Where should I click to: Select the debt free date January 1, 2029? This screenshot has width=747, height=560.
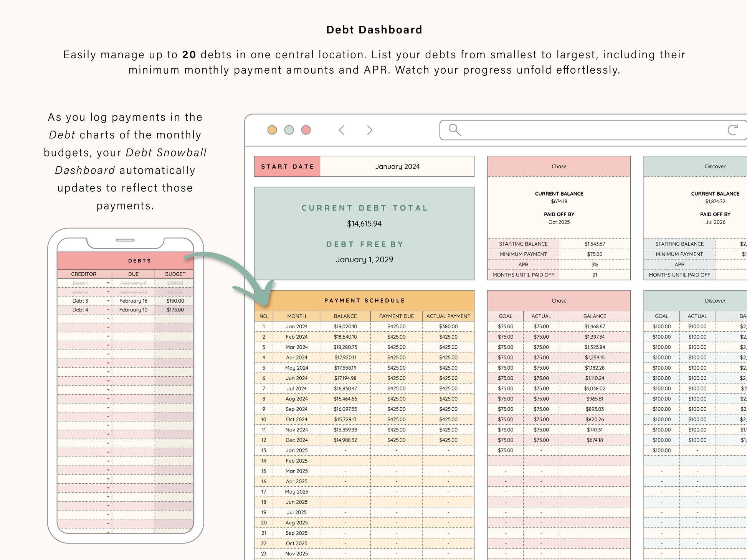(x=364, y=260)
